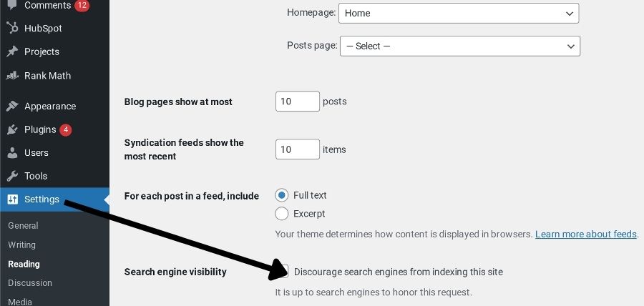The image size is (644, 306).
Task: Click the HubSpot sprocket icon
Action: click(12, 28)
